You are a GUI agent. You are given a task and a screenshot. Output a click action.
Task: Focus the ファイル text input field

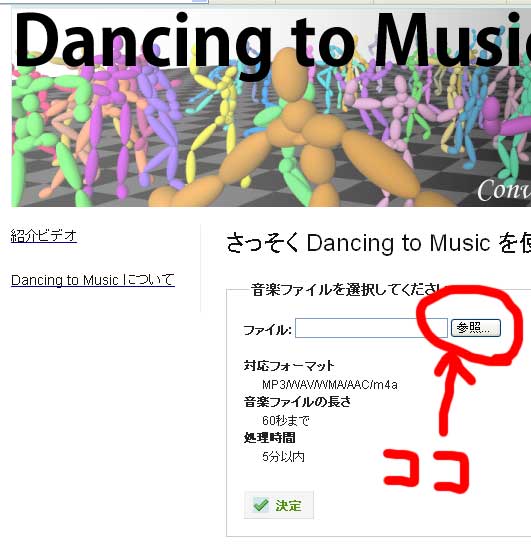(371, 328)
